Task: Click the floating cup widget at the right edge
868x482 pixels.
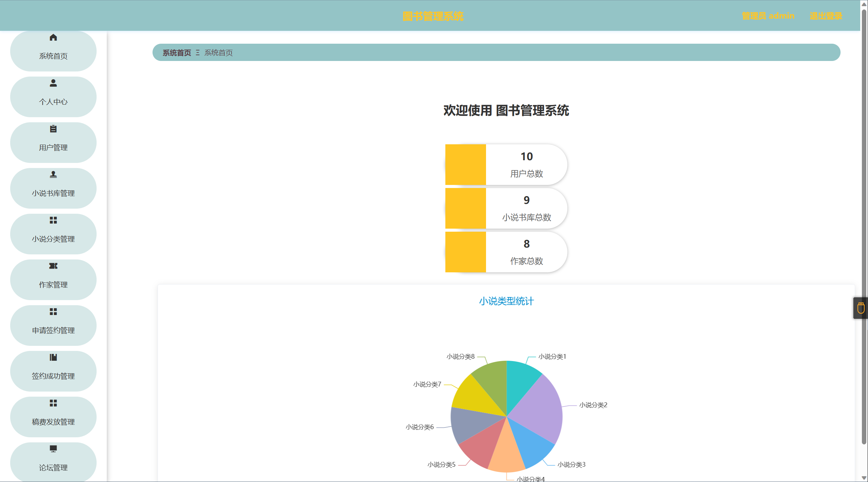Action: click(x=861, y=308)
